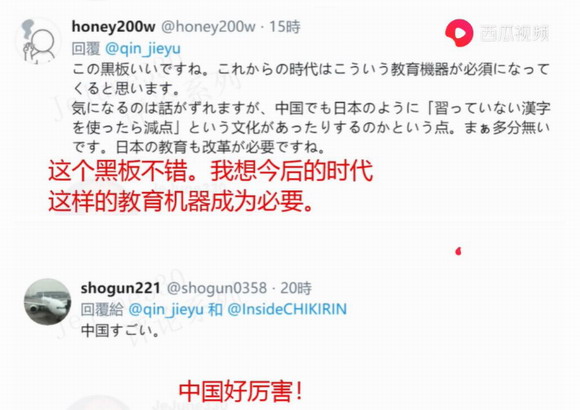The height and width of the screenshot is (410, 580).
Task: Click the red 中国好厉害! translation caption
Action: (241, 391)
